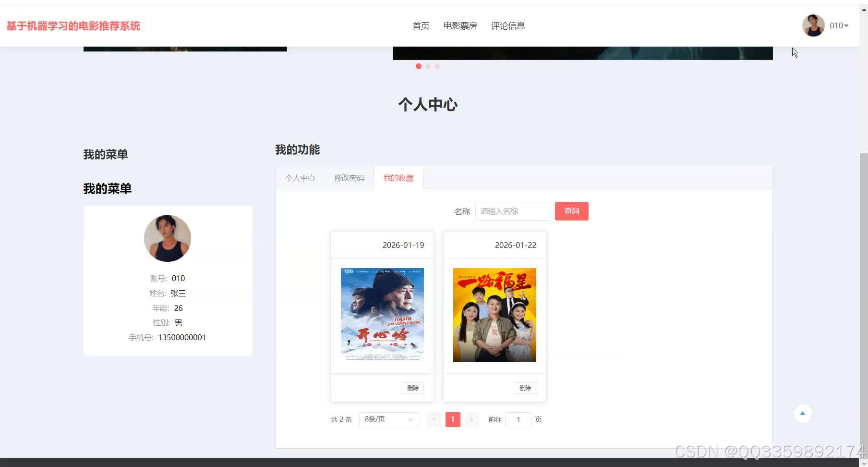868x467 pixels.
Task: Switch to the 个人中心 tab
Action: click(x=300, y=178)
